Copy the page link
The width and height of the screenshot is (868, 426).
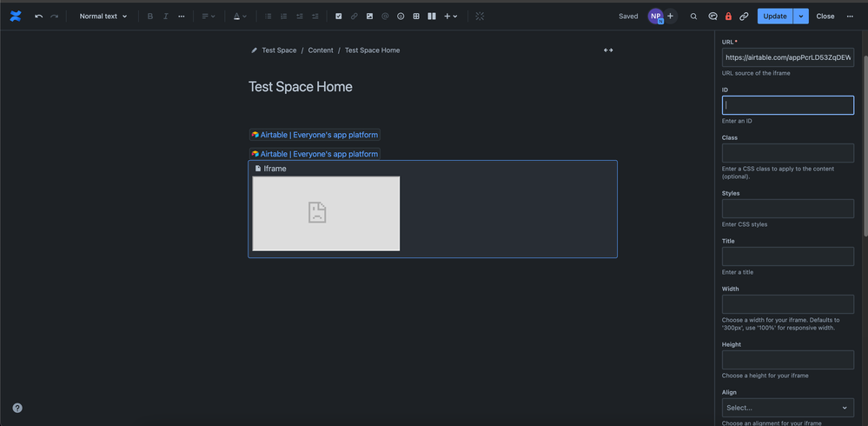pyautogui.click(x=744, y=16)
